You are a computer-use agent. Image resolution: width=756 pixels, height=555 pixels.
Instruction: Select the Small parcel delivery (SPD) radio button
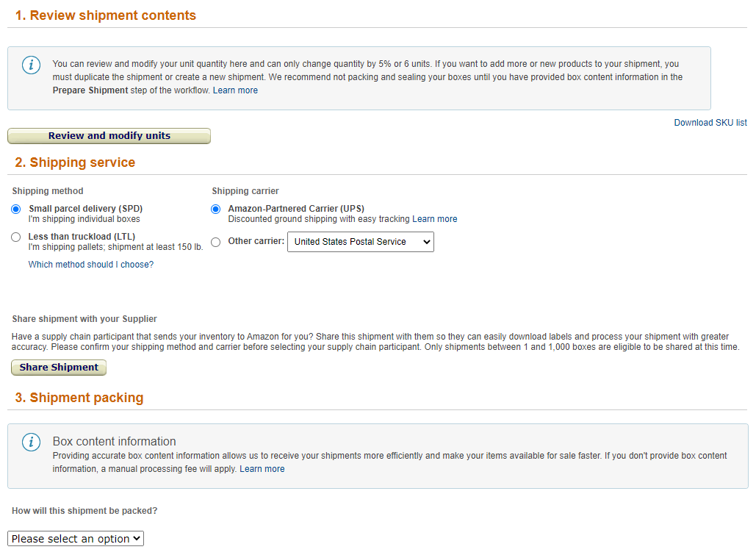click(x=15, y=209)
